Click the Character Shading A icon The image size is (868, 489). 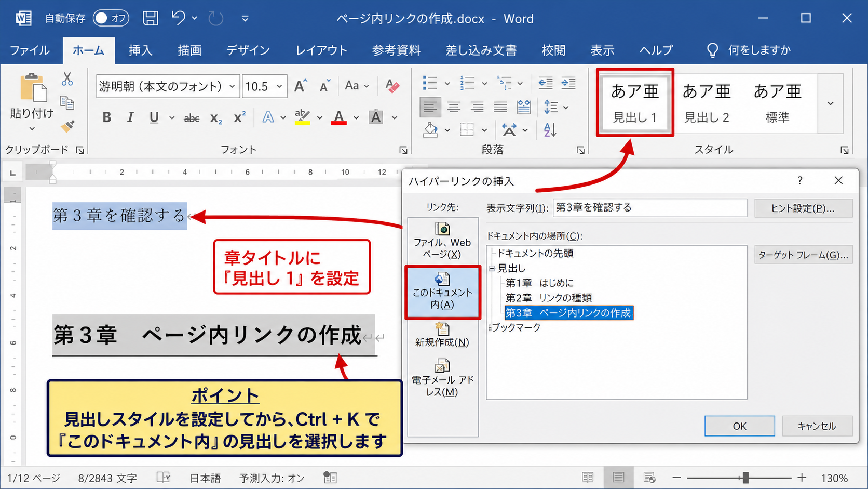coord(376,117)
